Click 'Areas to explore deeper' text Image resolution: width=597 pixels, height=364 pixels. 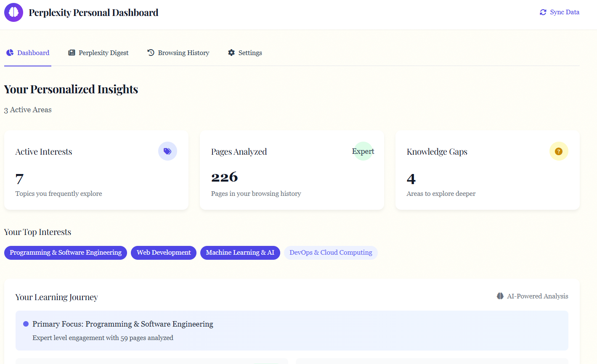441,194
